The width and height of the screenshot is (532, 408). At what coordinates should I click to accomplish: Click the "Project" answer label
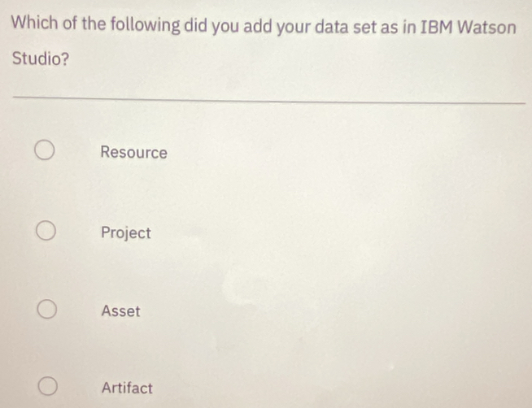point(126,233)
